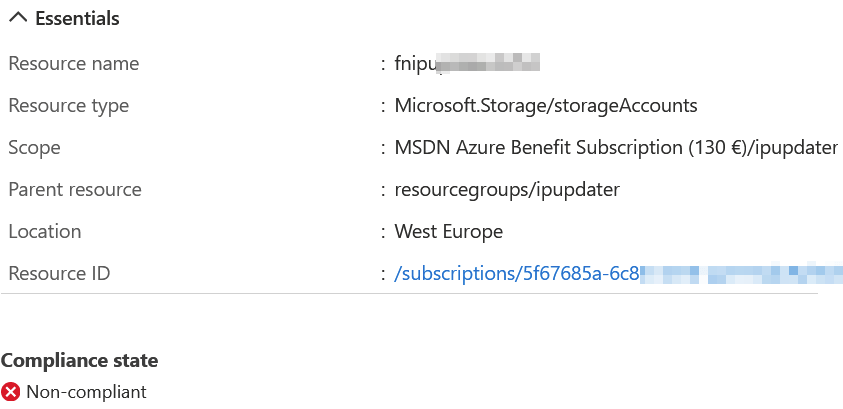Screen dimensions: 843x409
Task: Click the Resource ID label
Action: click(x=59, y=274)
